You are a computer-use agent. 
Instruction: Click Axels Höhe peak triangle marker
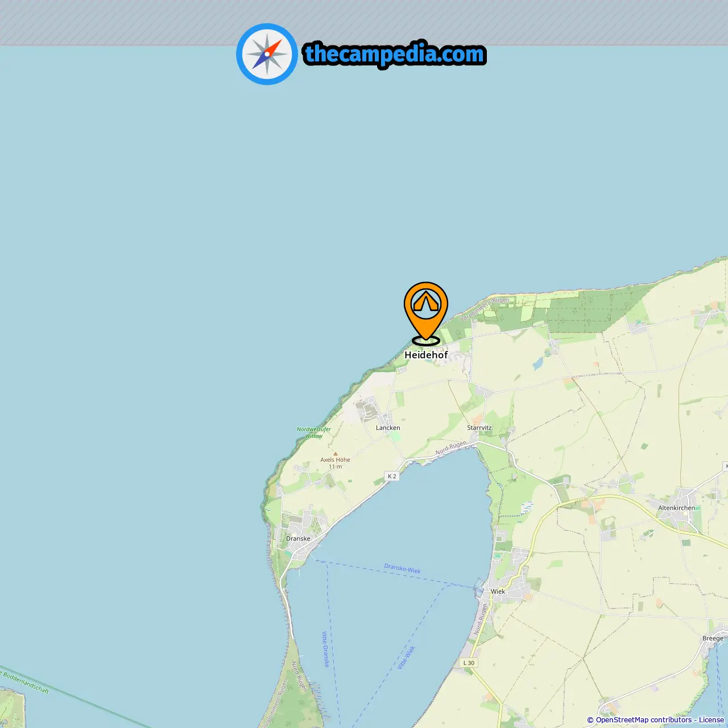(335, 454)
